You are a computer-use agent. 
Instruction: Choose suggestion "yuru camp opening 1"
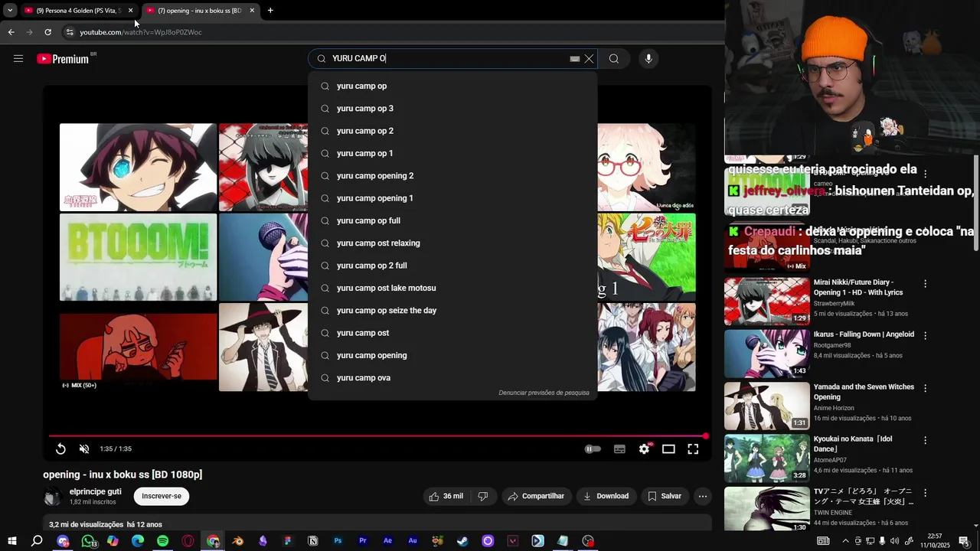(452, 198)
